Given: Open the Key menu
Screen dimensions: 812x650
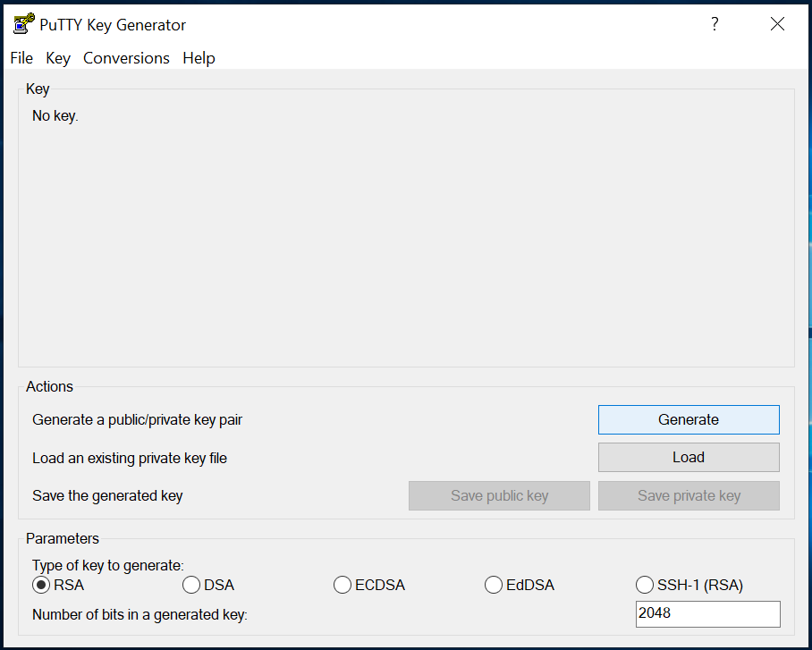Looking at the screenshot, I should [x=58, y=58].
